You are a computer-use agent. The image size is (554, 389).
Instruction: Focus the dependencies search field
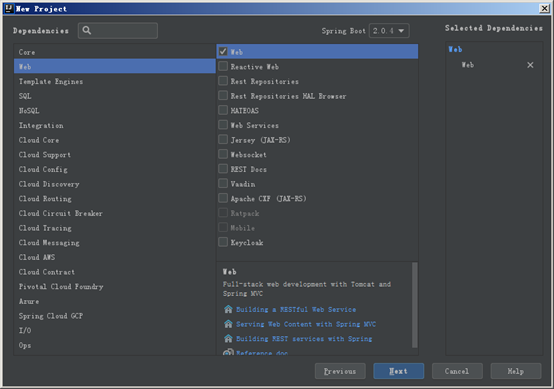coord(118,31)
